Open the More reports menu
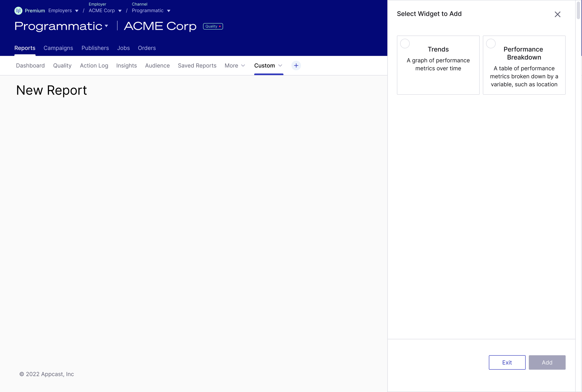The height and width of the screenshot is (392, 582). (x=234, y=65)
